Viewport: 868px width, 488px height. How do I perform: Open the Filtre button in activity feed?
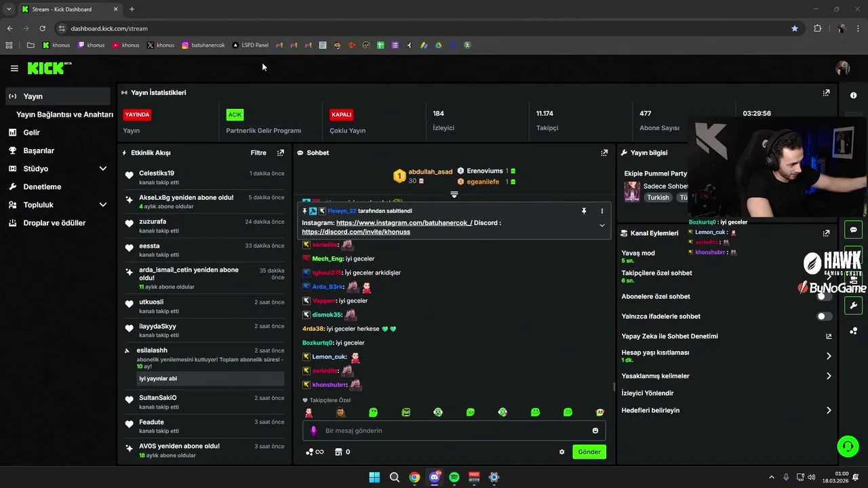[258, 153]
